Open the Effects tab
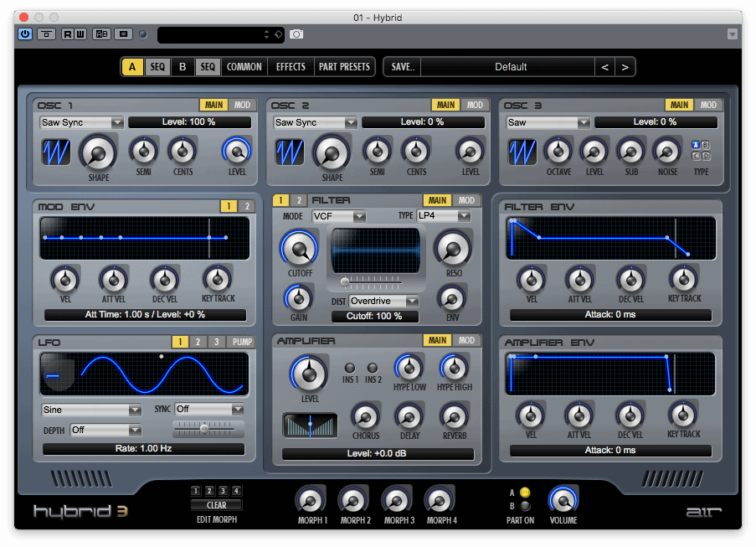The image size is (756, 547). tap(291, 67)
